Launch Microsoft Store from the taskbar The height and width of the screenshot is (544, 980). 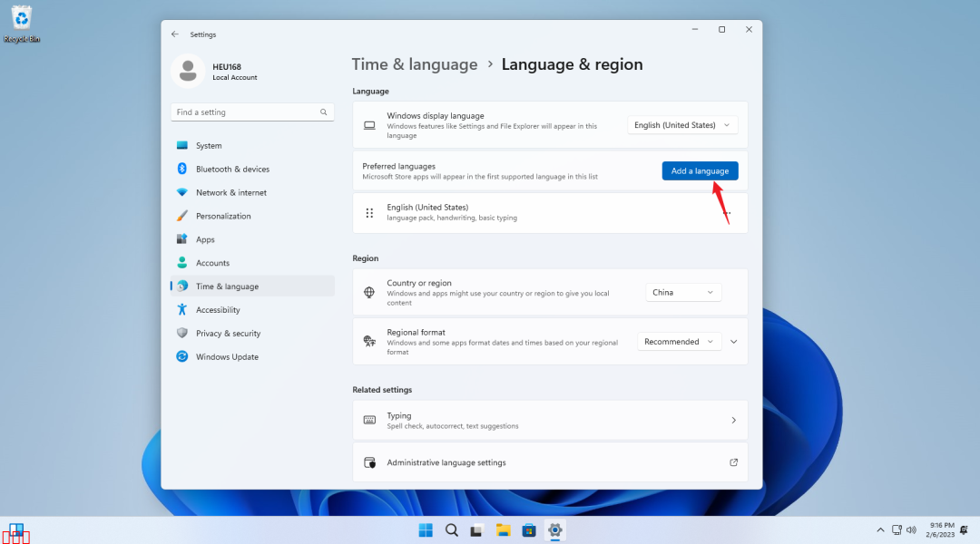coord(529,530)
